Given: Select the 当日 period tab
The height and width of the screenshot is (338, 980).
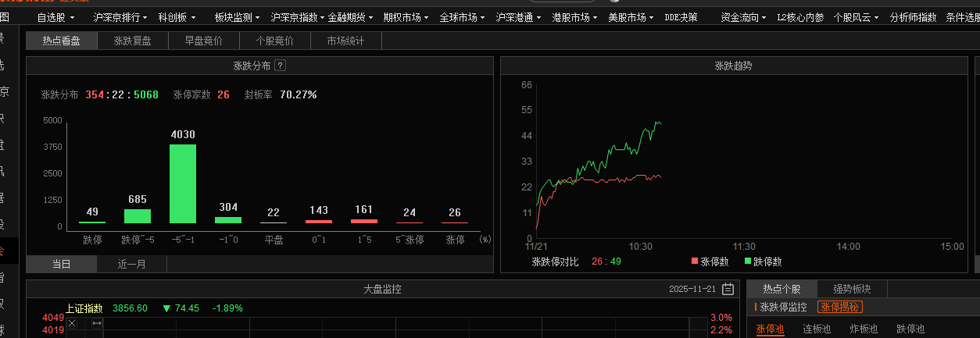Looking at the screenshot, I should coord(62,264).
